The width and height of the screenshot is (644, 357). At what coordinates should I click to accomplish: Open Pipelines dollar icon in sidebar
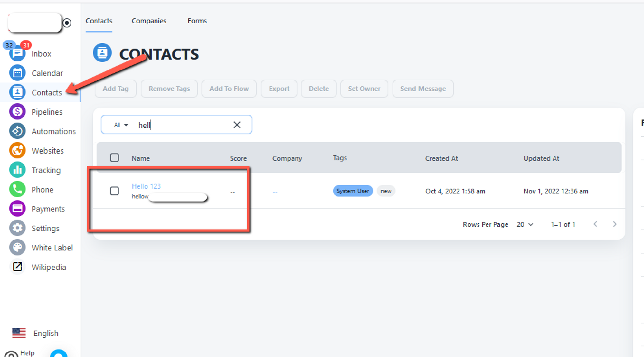click(17, 112)
